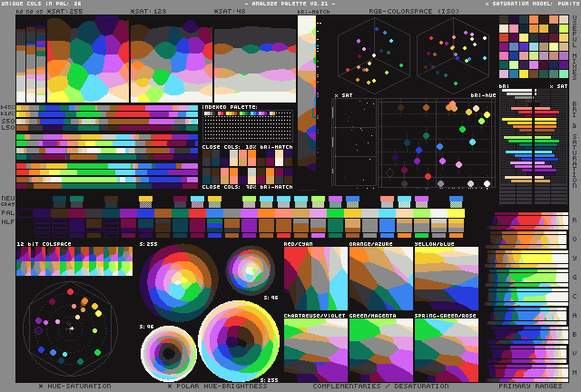Click the 'Useful mixes' vertical label
Image resolution: width=581 pixels, height=392 pixels.
(575, 47)
